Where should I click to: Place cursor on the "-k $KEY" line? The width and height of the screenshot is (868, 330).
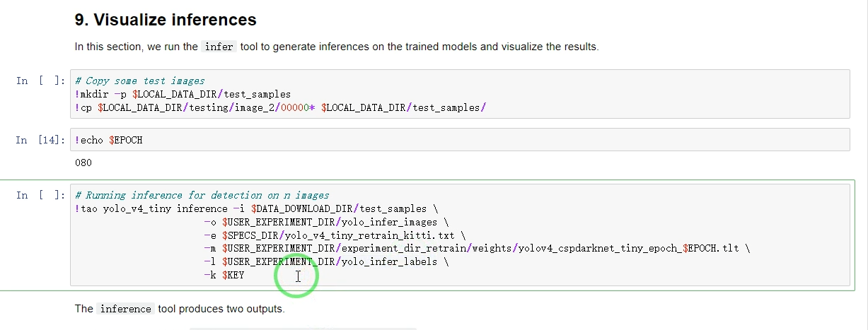224,275
